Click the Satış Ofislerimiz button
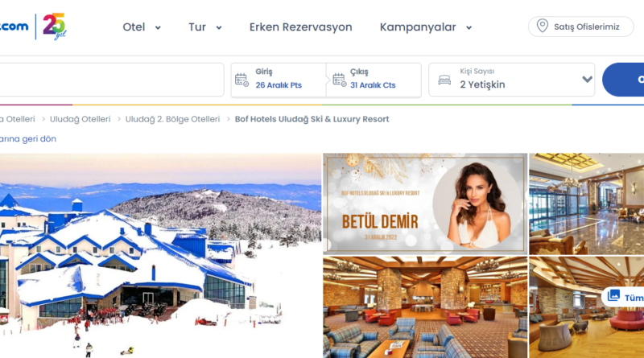 pos(580,27)
